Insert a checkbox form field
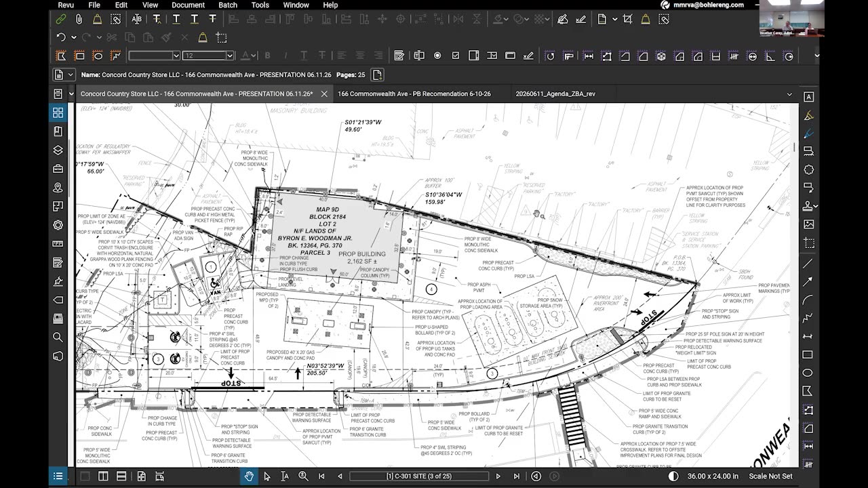 pyautogui.click(x=456, y=56)
